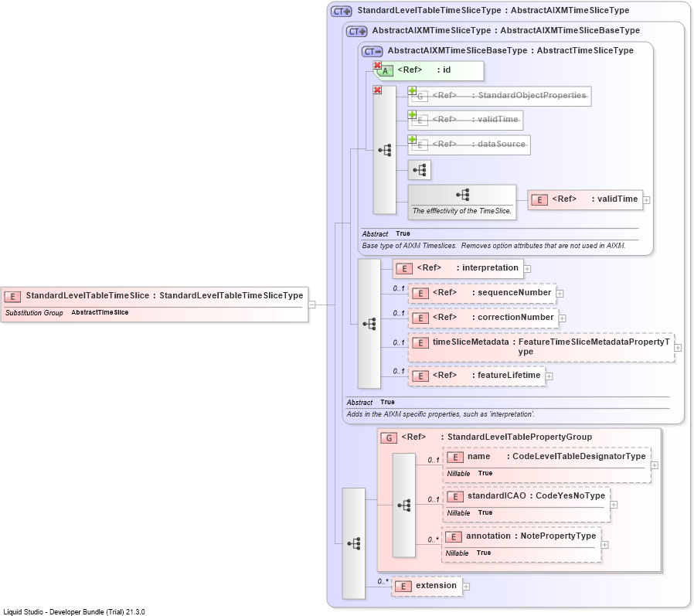The image size is (694, 616).
Task: Select the E icon of name element
Action: [455, 458]
